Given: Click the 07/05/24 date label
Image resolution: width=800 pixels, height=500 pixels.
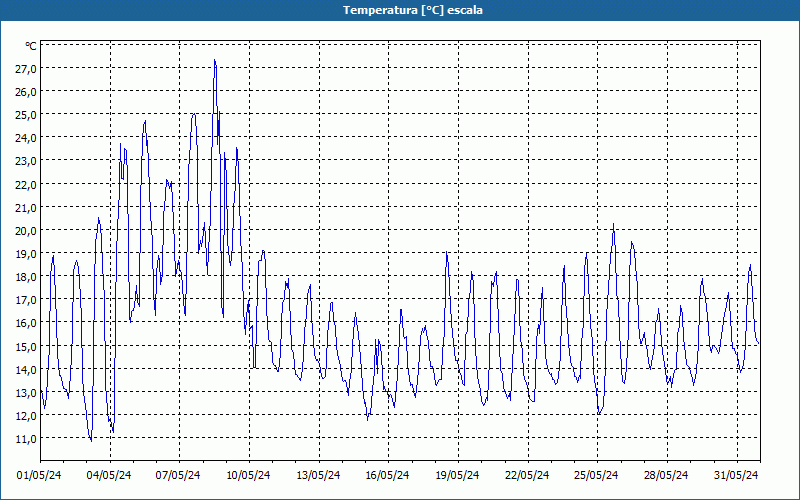Looking at the screenshot, I should click(178, 475).
